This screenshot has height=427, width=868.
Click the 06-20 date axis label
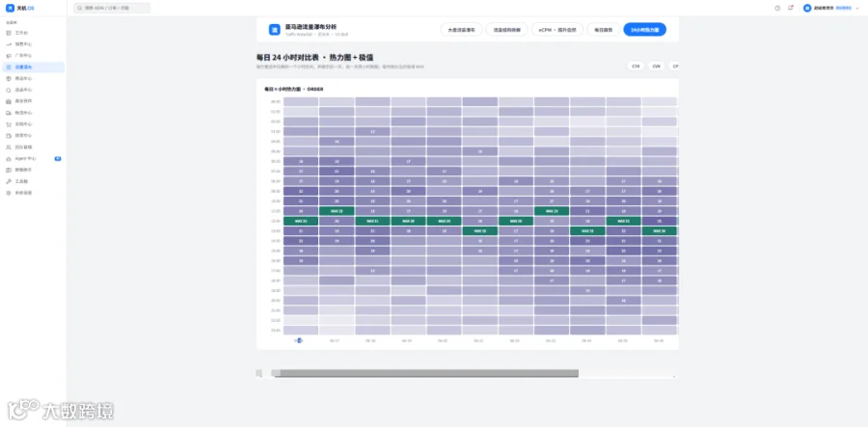click(x=443, y=340)
